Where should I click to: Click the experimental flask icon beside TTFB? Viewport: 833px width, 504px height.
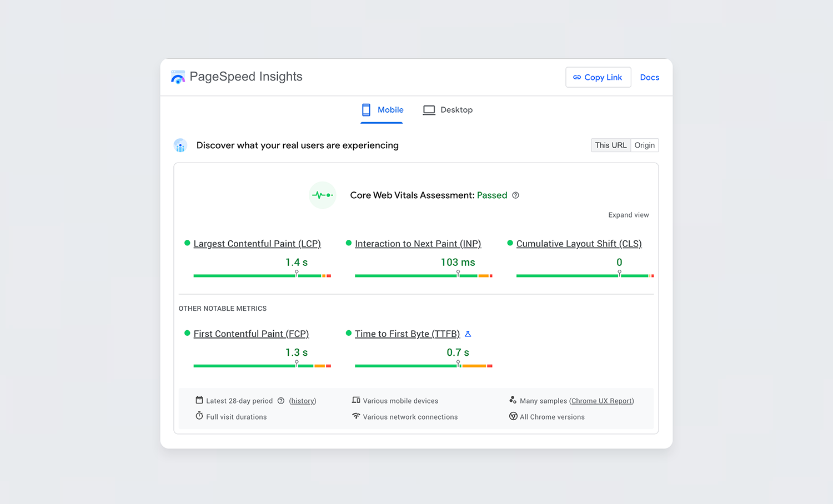468,334
